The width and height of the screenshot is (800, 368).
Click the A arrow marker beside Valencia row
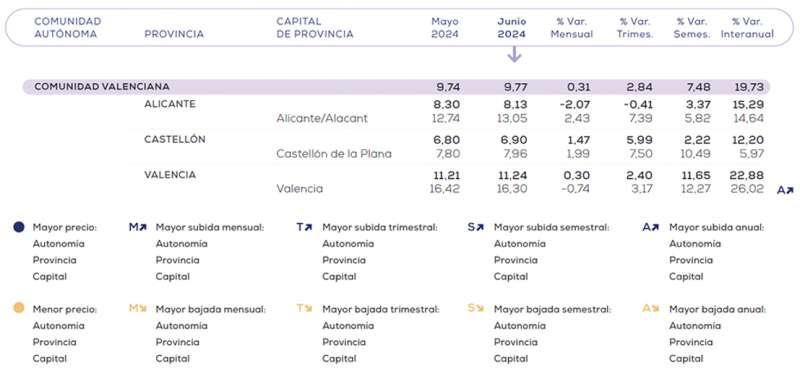tap(785, 190)
